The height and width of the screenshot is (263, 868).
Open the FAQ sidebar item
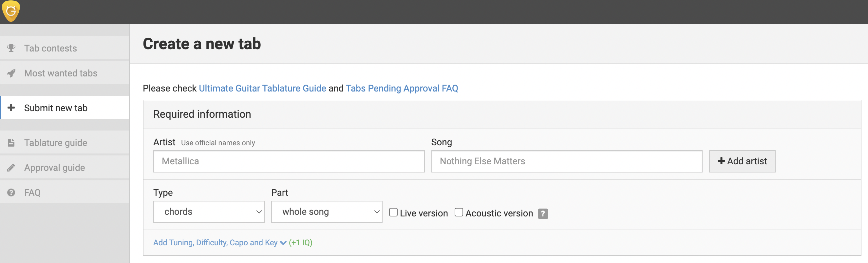65,192
